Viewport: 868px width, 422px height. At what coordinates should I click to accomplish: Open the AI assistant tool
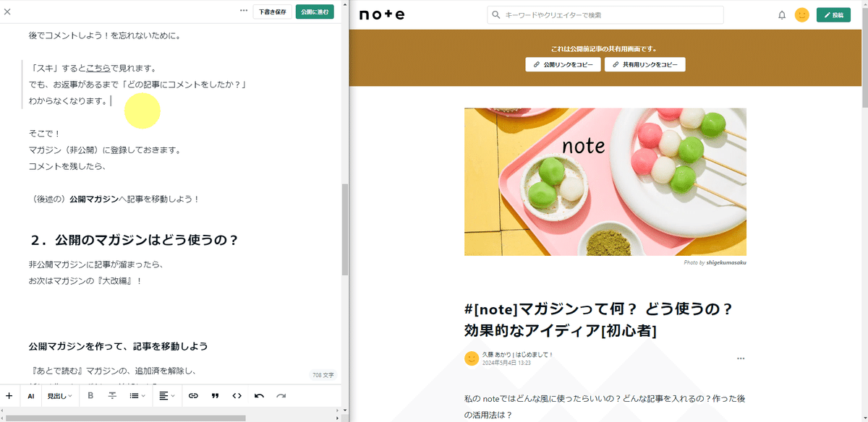tap(31, 396)
